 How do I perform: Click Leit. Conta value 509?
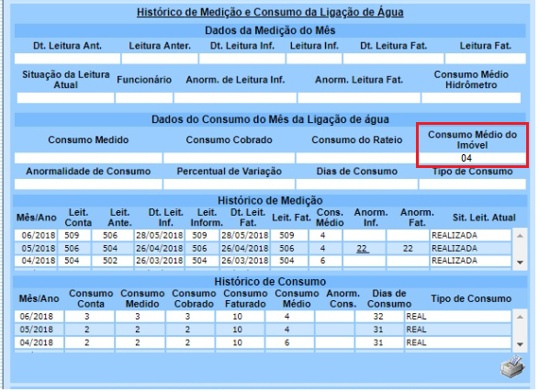point(72,235)
